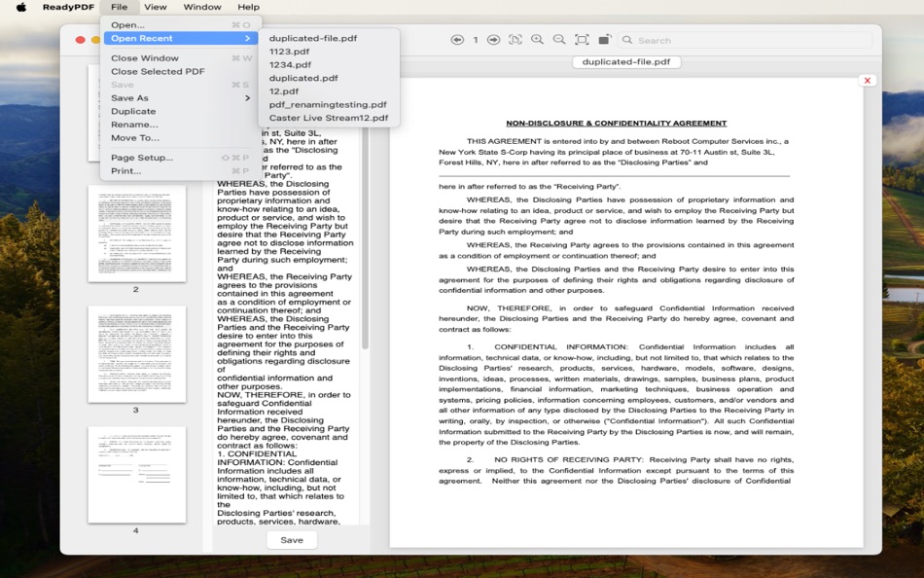Click the text panel scrollbar
Viewport: 924px width, 578px height.
(365, 235)
